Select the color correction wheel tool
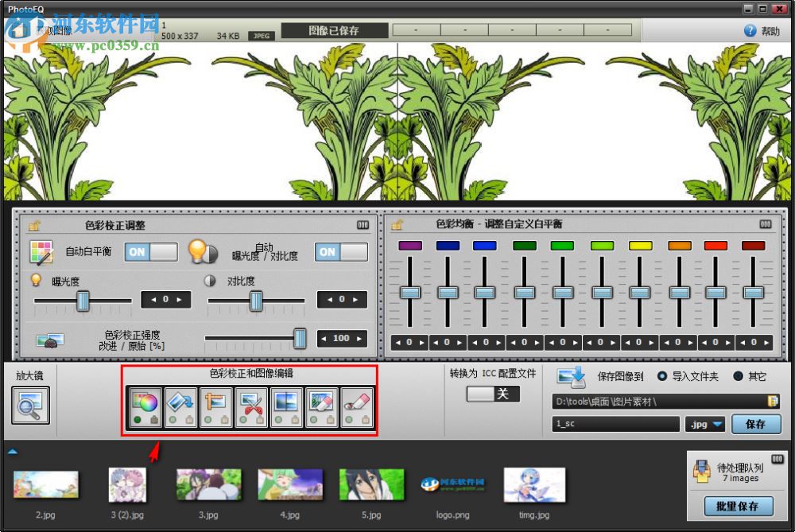Screen dimensions: 795x532 (145, 407)
